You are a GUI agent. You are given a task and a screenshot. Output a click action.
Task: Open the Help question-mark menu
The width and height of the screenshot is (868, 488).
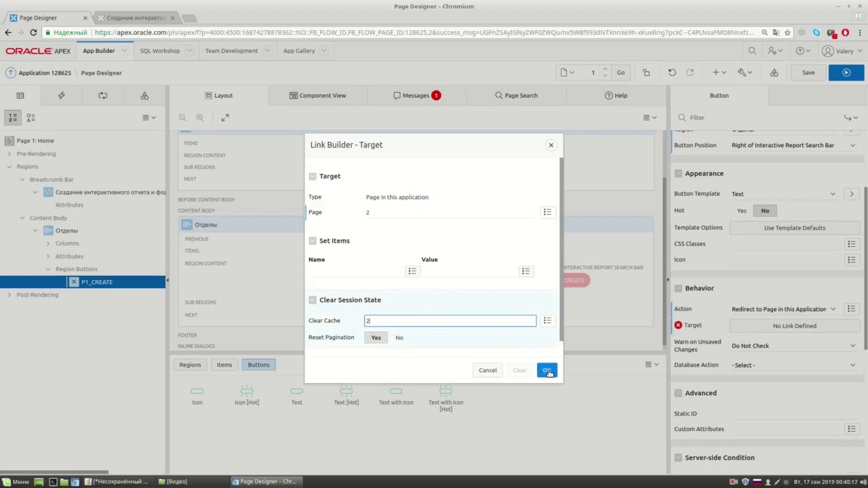[x=803, y=51]
